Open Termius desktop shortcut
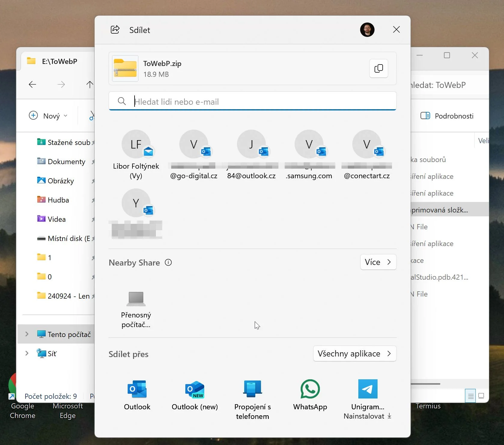The height and width of the screenshot is (445, 504). pyautogui.click(x=428, y=406)
